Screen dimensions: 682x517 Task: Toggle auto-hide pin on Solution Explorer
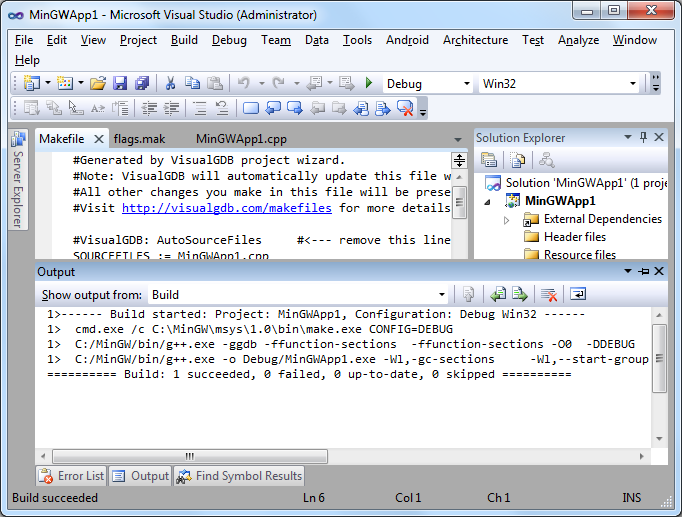[643, 137]
